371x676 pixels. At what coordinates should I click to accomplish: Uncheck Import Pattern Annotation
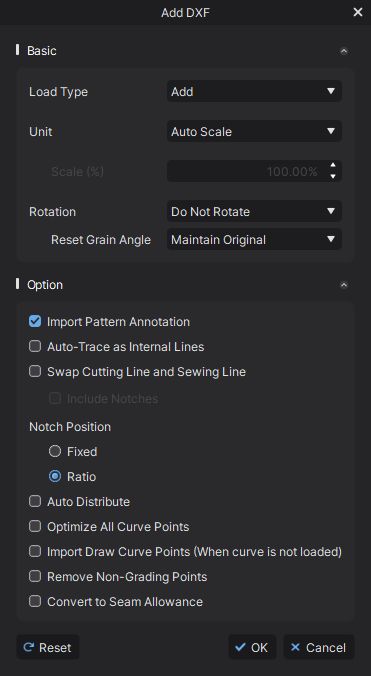[35, 322]
